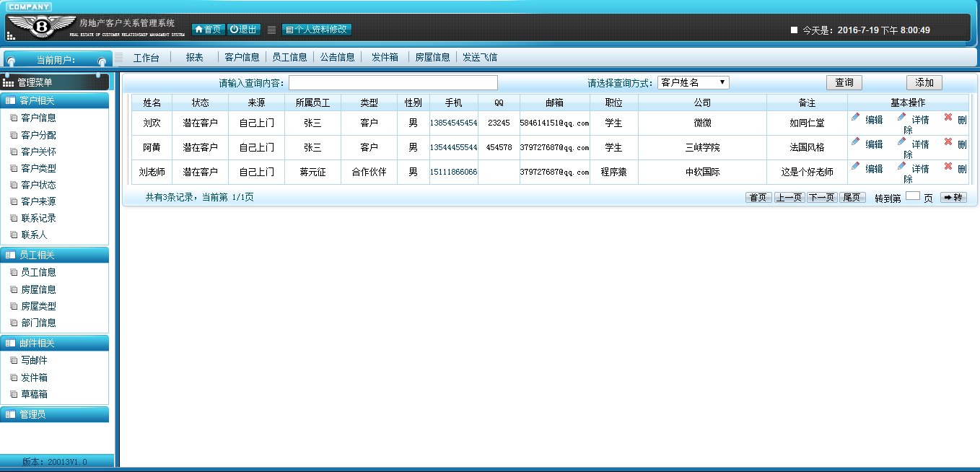Select 工作台 in the top navigation

(x=146, y=58)
